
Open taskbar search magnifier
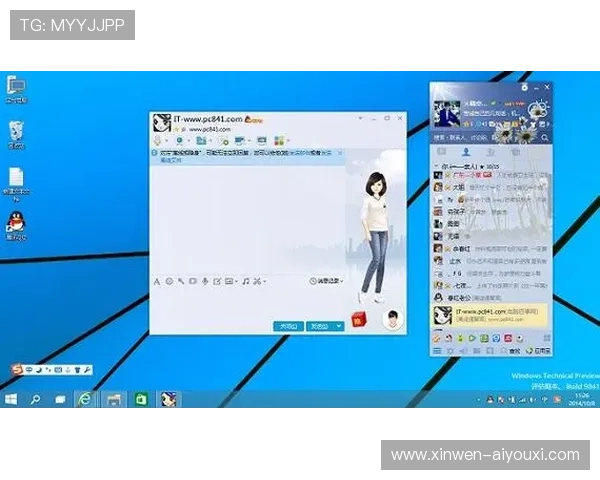click(x=35, y=400)
